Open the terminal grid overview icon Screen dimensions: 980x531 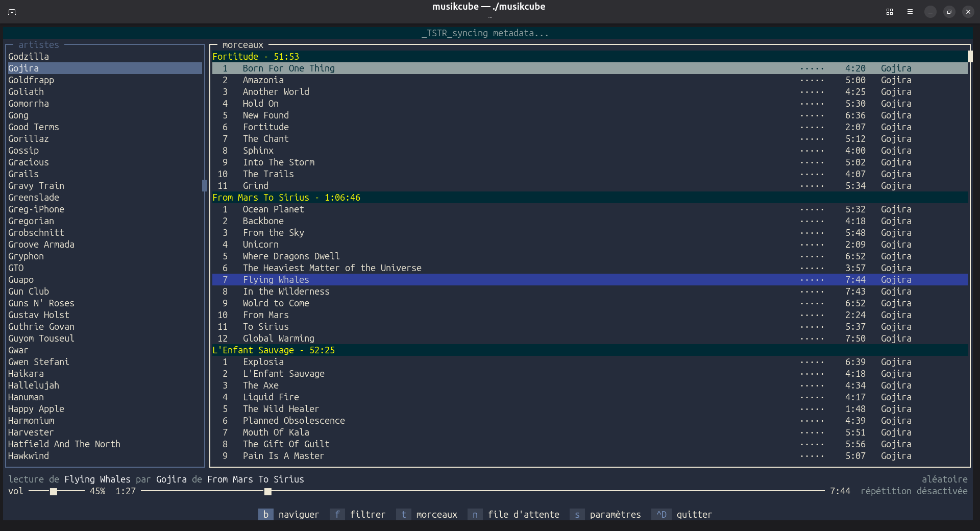click(x=890, y=12)
